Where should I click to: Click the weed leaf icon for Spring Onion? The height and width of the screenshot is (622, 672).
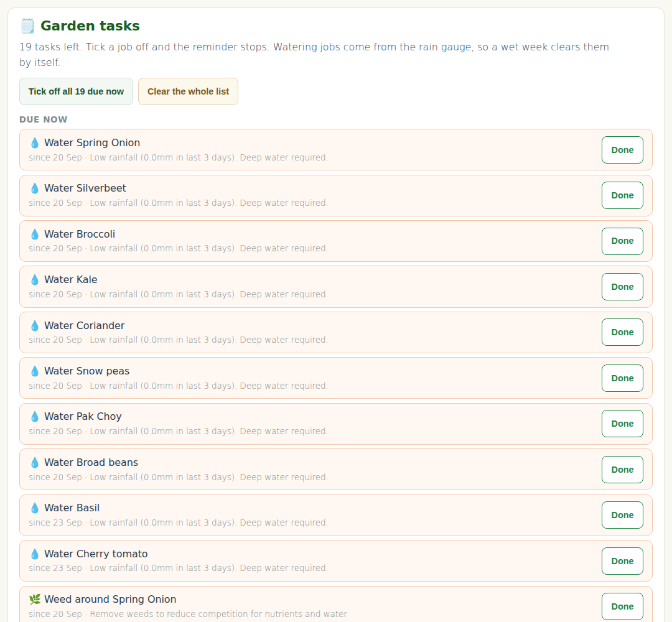click(35, 599)
